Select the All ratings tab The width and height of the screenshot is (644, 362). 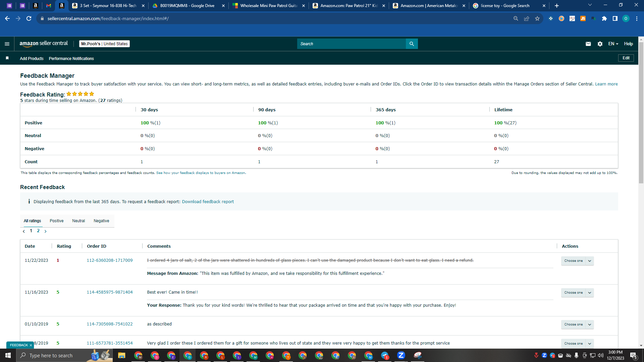coord(32,221)
